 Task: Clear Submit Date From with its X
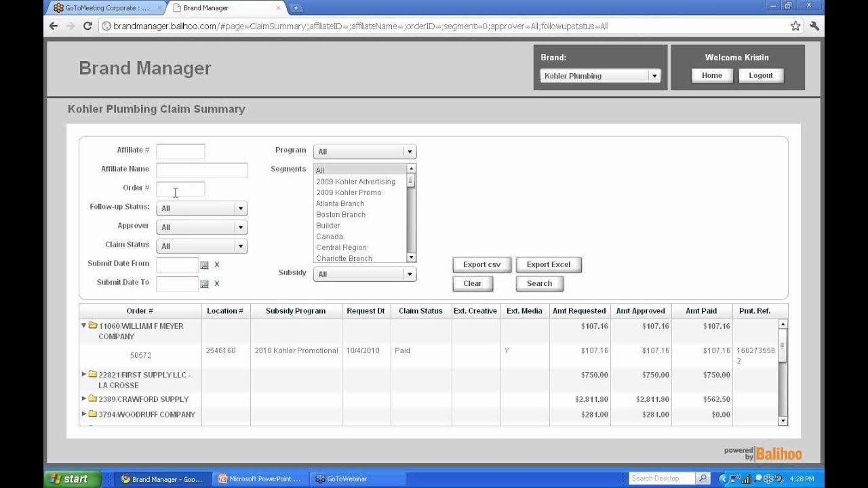[x=217, y=265]
